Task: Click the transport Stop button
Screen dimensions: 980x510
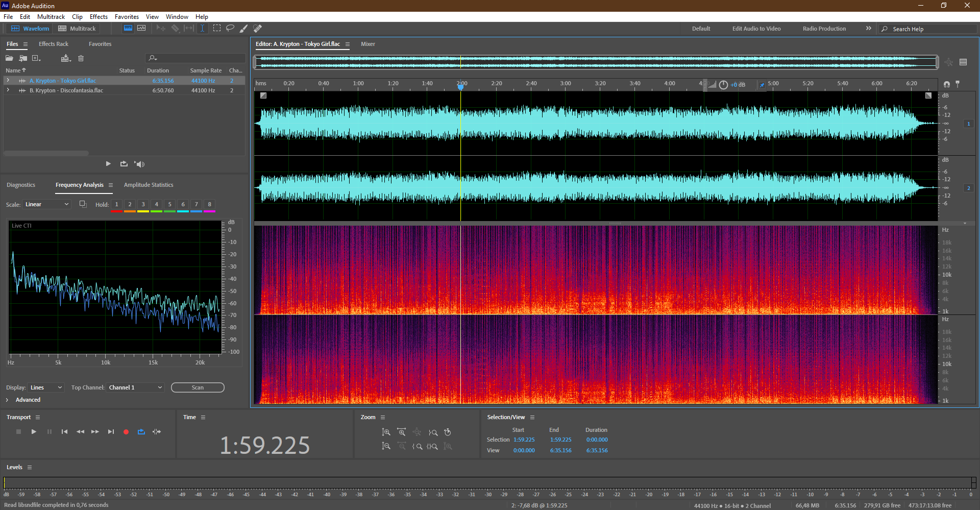Action: click(18, 432)
